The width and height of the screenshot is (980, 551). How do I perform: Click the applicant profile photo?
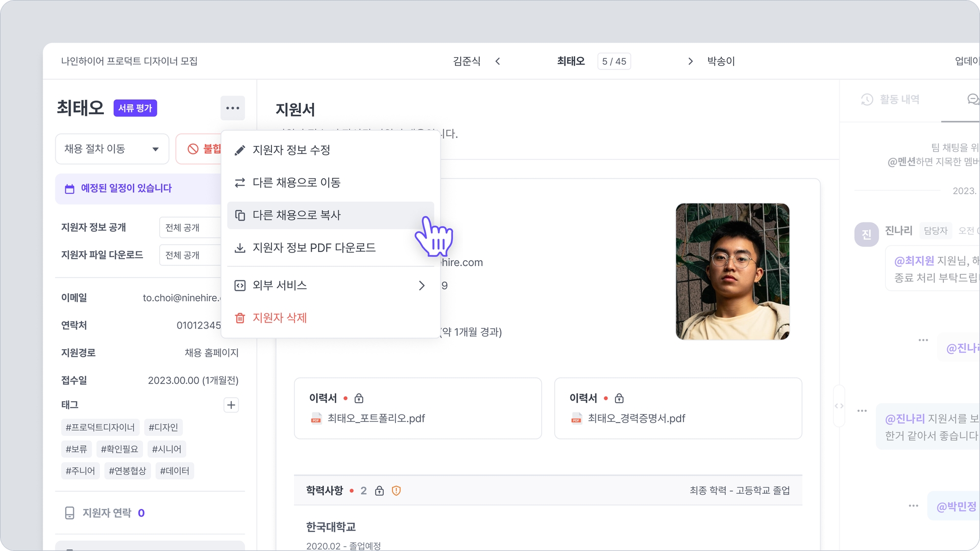pos(733,272)
